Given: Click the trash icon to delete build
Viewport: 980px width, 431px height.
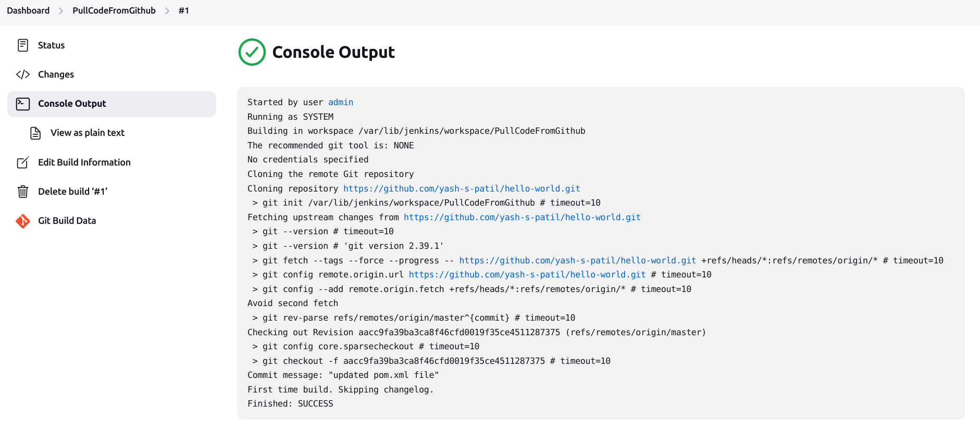Looking at the screenshot, I should click(x=23, y=191).
